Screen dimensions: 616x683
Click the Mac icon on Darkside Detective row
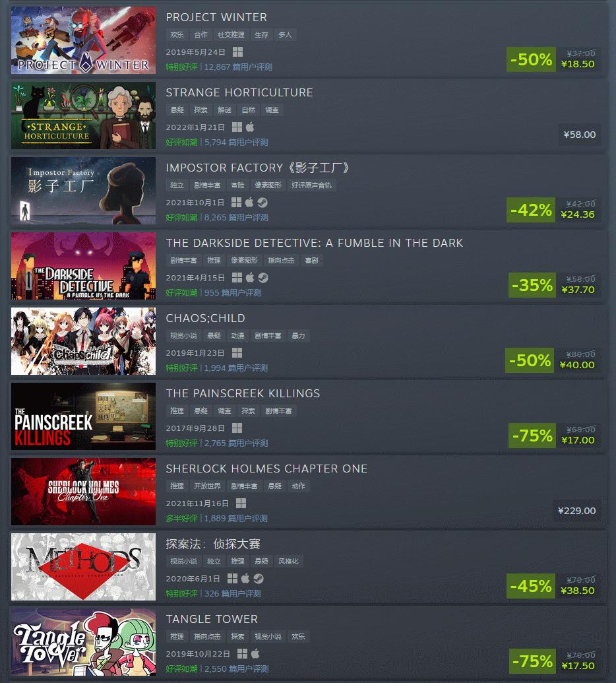click(x=250, y=277)
